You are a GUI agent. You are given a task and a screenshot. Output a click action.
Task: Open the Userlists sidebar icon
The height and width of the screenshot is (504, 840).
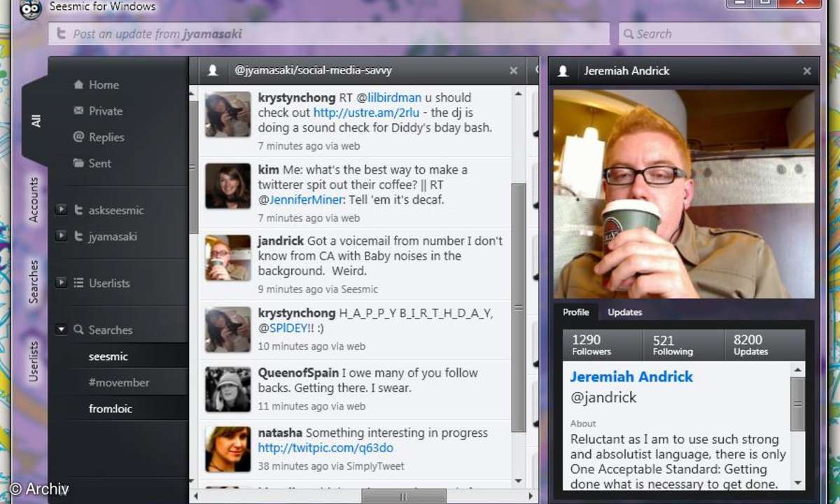pos(80,283)
